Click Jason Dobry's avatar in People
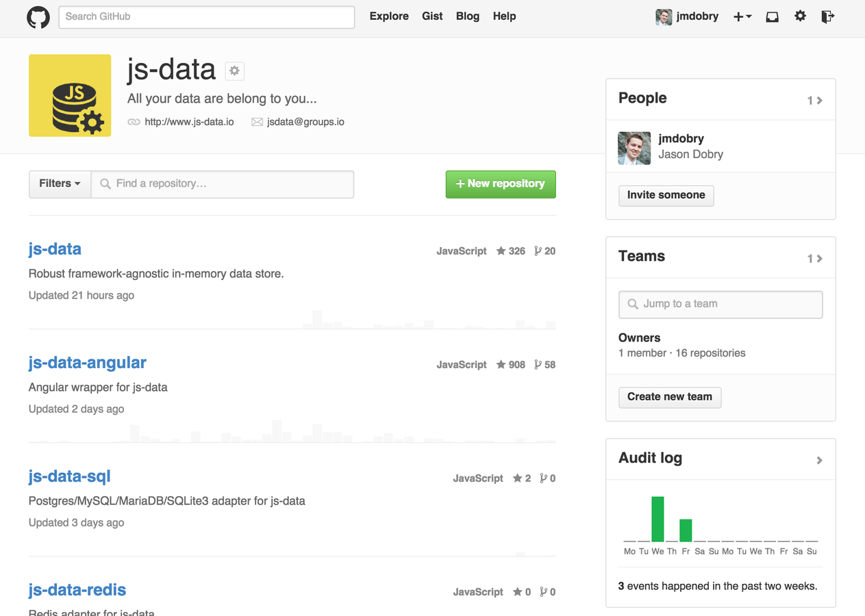 pos(634,148)
